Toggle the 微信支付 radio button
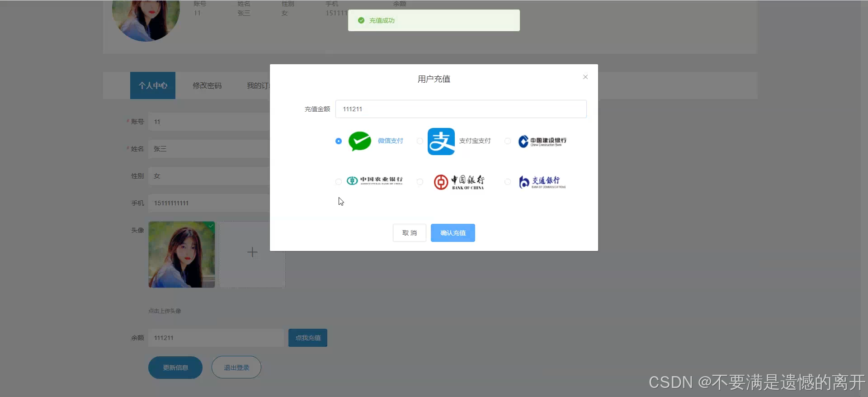 (x=339, y=141)
